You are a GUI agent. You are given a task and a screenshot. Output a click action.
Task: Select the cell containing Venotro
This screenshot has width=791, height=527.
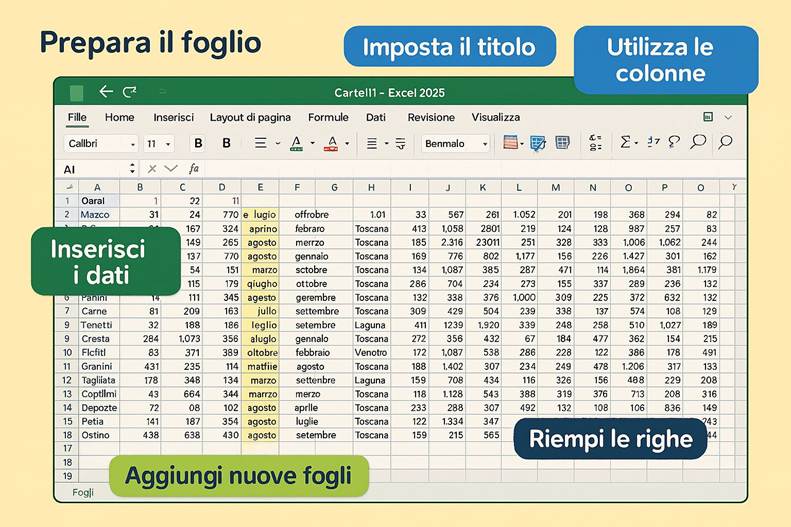[371, 353]
